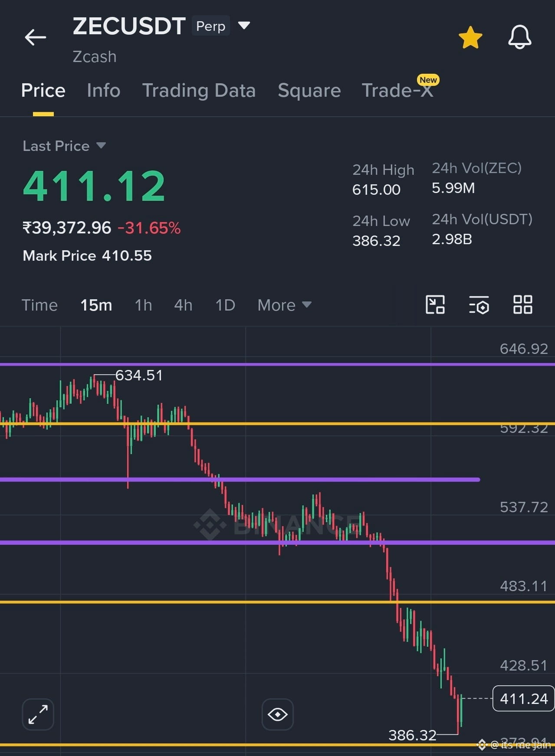Select the Time chart interval
555x756 pixels.
(39, 305)
